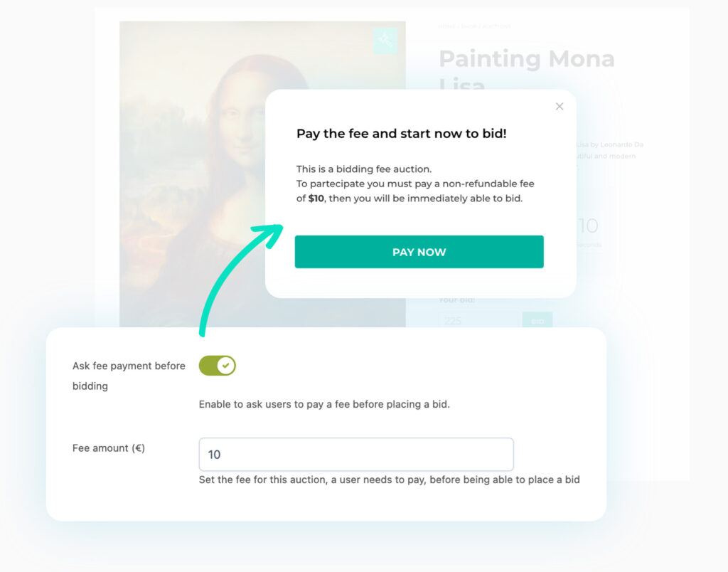Viewport: 728px width, 572px height.
Task: Click the Fee amount (€) label
Action: [109, 448]
